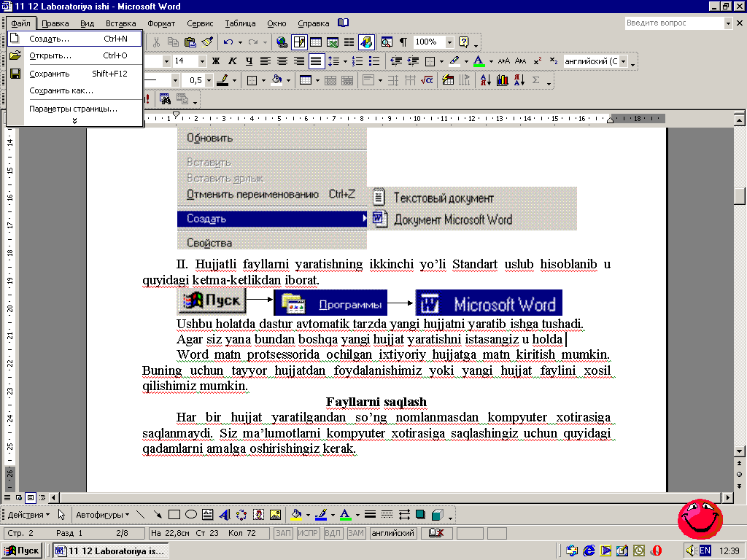Insert a hyperlink with the globe icon
The width and height of the screenshot is (747, 560).
(x=282, y=42)
